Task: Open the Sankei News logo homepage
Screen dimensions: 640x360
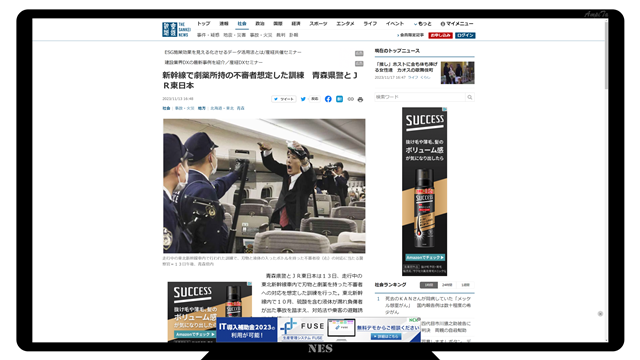Action: [x=176, y=29]
